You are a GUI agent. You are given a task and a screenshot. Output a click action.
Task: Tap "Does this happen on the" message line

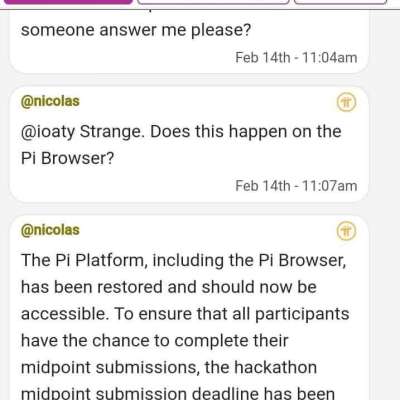pos(246,132)
